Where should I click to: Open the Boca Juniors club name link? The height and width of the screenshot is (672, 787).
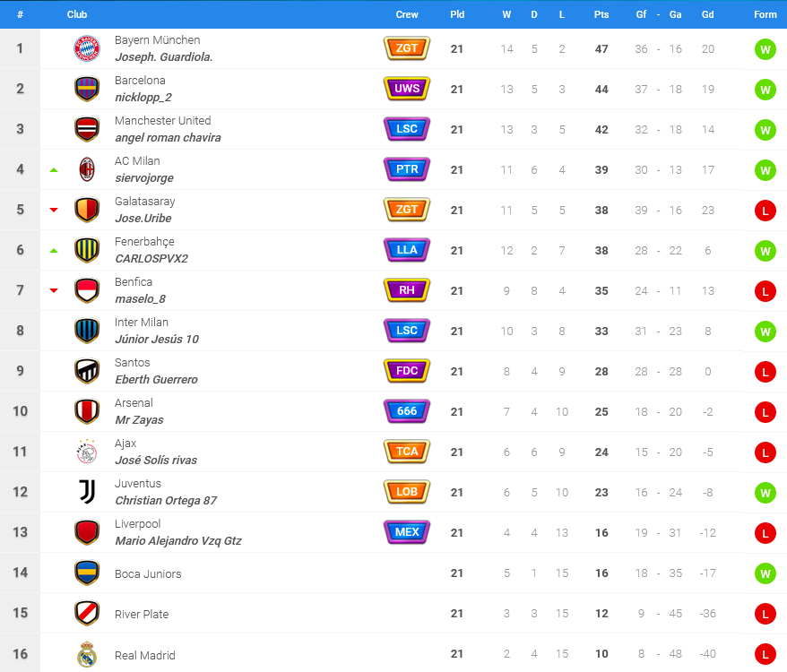tap(148, 573)
